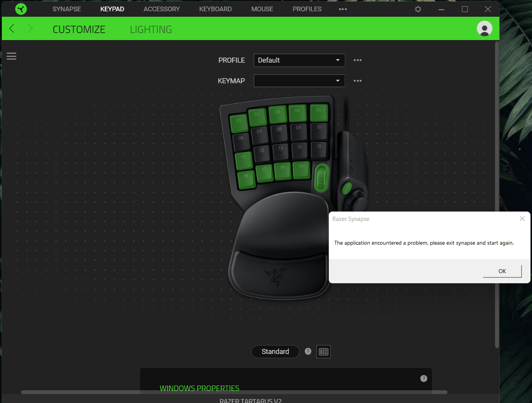Open keymap options ellipsis menu

click(x=358, y=81)
